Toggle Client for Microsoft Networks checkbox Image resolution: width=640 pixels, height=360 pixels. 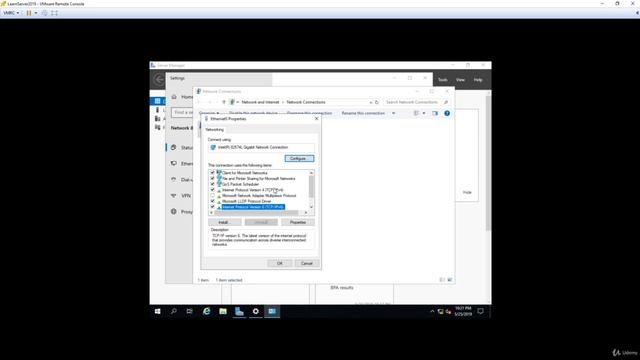212,173
